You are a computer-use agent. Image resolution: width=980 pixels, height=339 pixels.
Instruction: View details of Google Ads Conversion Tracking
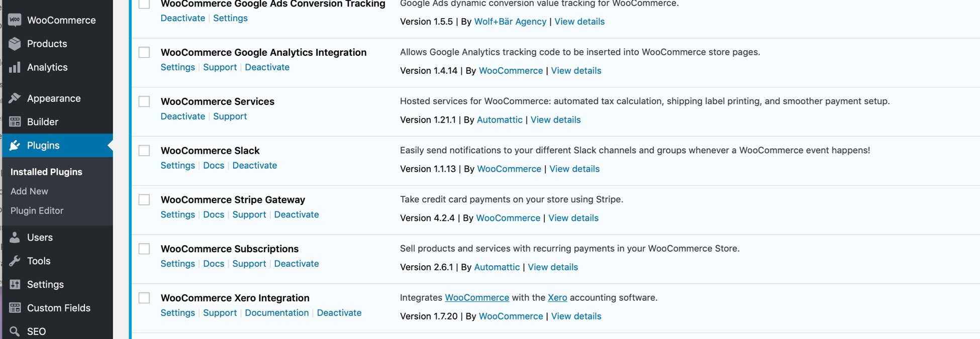579,22
